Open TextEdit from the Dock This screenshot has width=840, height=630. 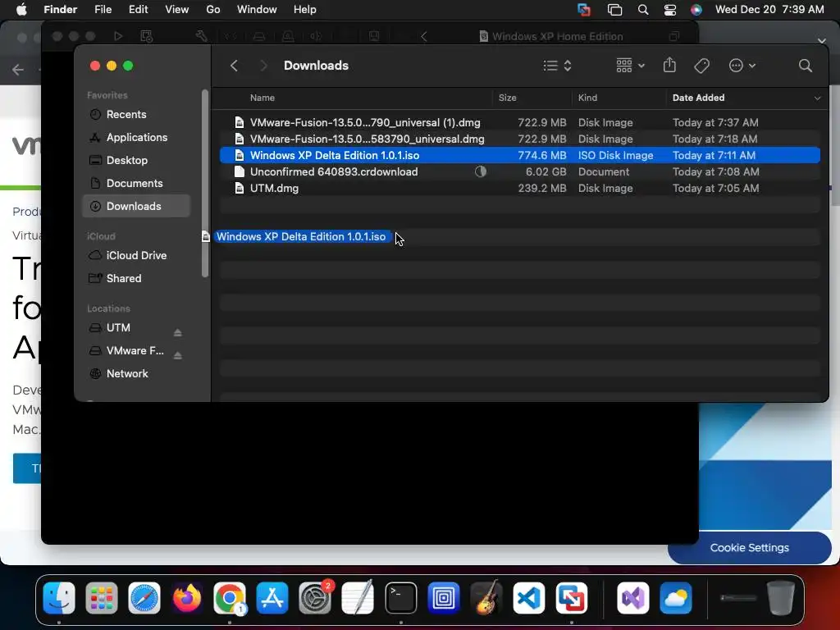358,598
